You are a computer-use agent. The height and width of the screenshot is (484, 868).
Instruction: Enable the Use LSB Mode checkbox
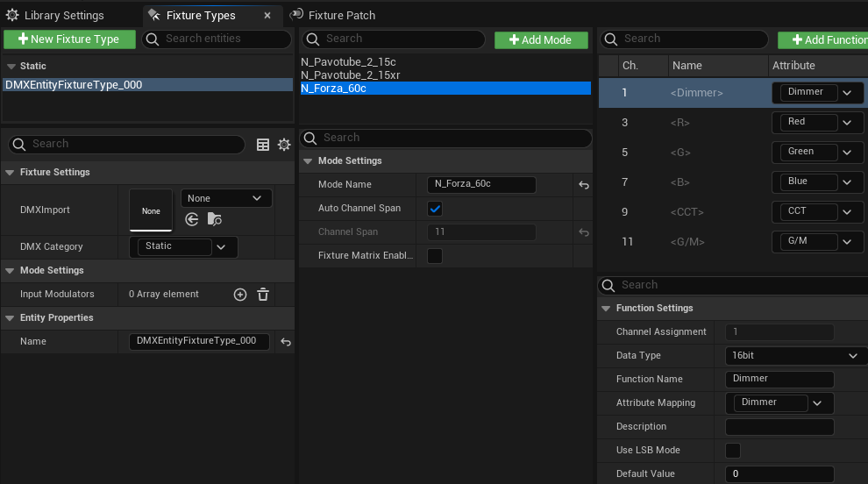[733, 451]
